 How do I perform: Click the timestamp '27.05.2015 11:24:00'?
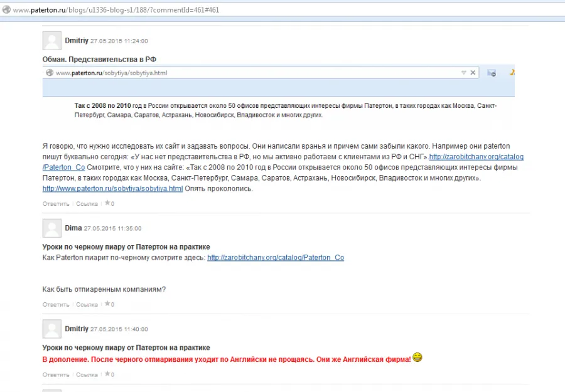point(119,41)
